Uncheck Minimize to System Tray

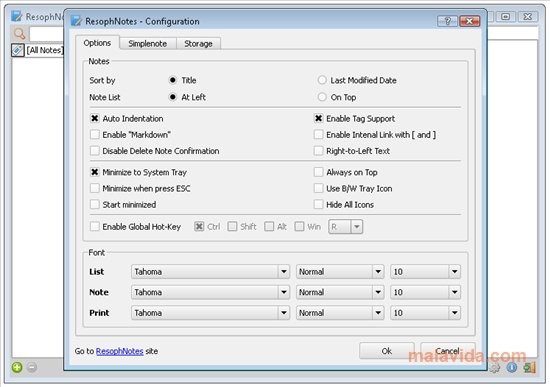pyautogui.click(x=95, y=172)
